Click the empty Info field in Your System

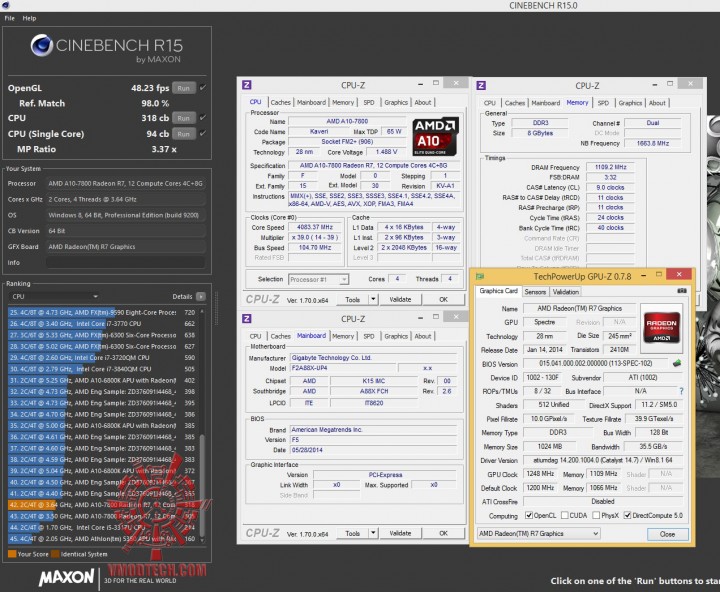tap(125, 262)
